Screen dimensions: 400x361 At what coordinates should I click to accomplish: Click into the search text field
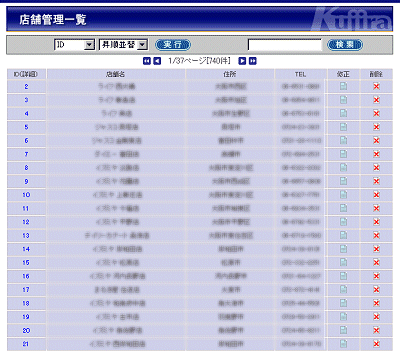click(285, 45)
